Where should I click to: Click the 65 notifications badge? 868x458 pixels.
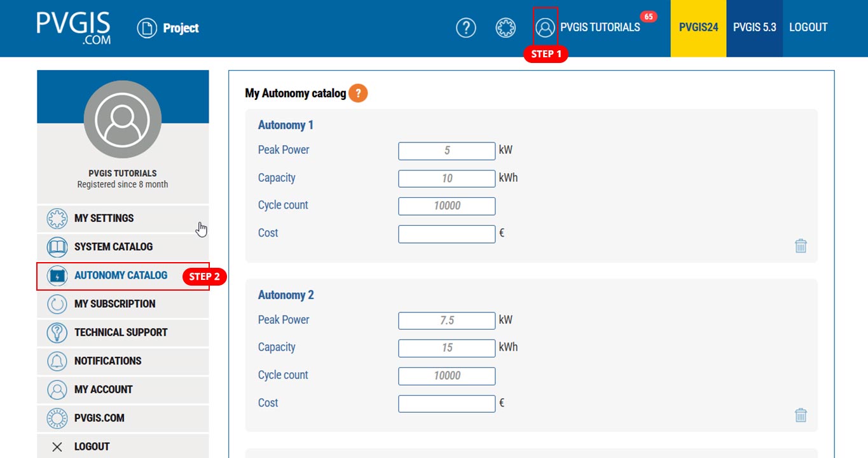click(x=649, y=17)
